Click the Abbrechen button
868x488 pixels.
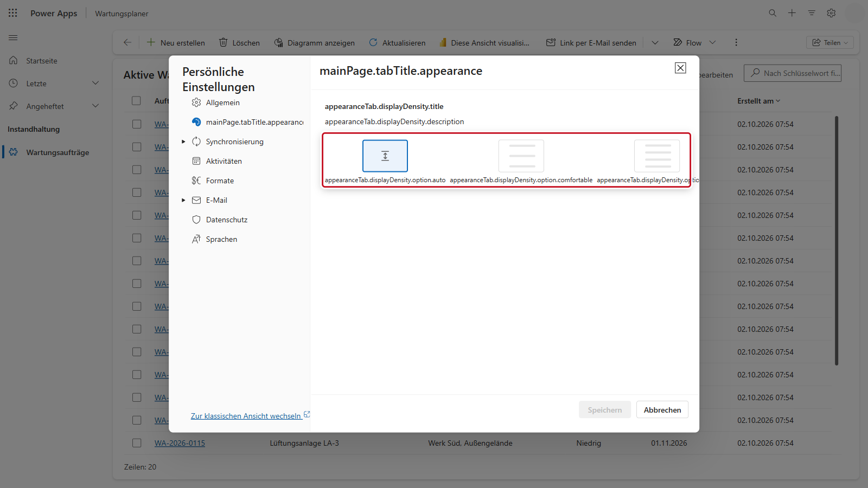662,410
